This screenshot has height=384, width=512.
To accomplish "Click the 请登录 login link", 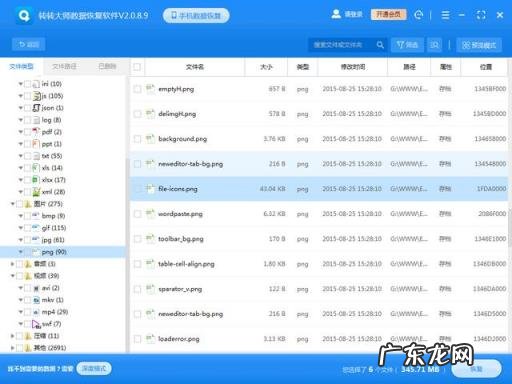I will (x=353, y=14).
